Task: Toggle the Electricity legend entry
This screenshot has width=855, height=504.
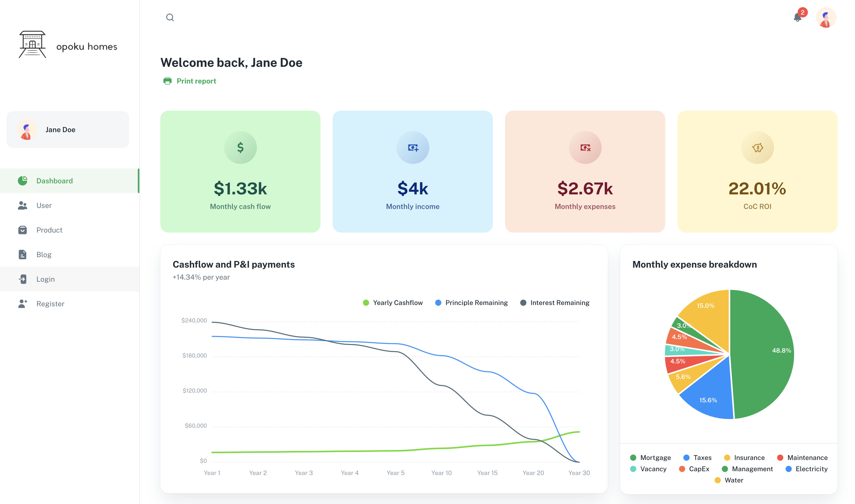Action: tap(806, 469)
